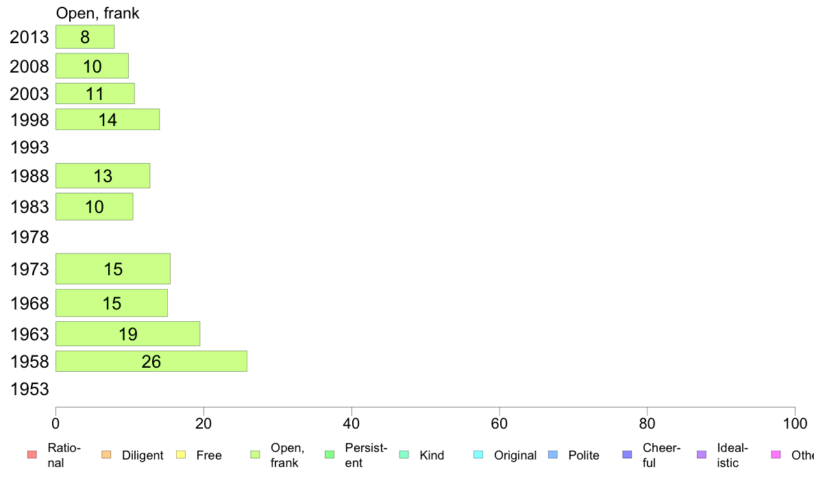
Task: Click the Persistent legend swatch
Action: pyautogui.click(x=330, y=455)
